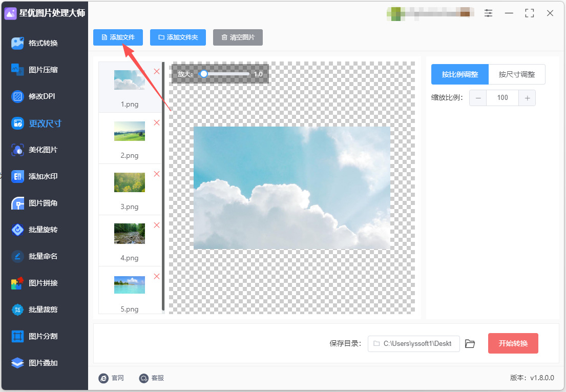Open the 官网 official website link
The height and width of the screenshot is (392, 566).
[x=111, y=378]
